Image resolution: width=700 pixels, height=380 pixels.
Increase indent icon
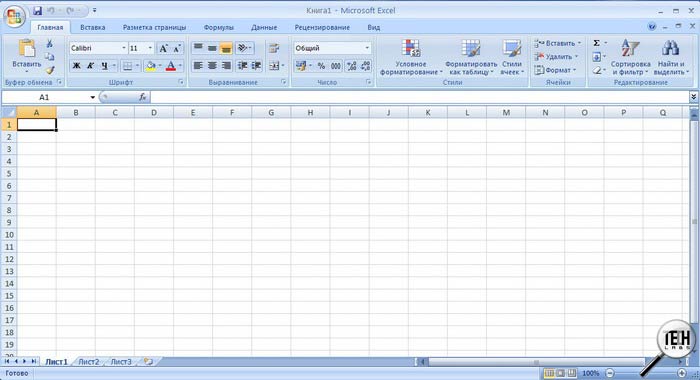pyautogui.click(x=256, y=66)
